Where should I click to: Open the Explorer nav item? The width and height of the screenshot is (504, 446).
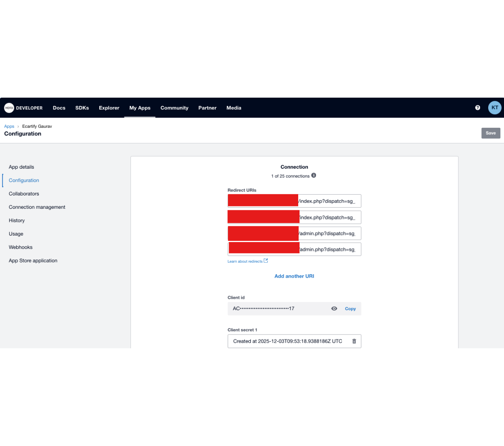pos(109,108)
